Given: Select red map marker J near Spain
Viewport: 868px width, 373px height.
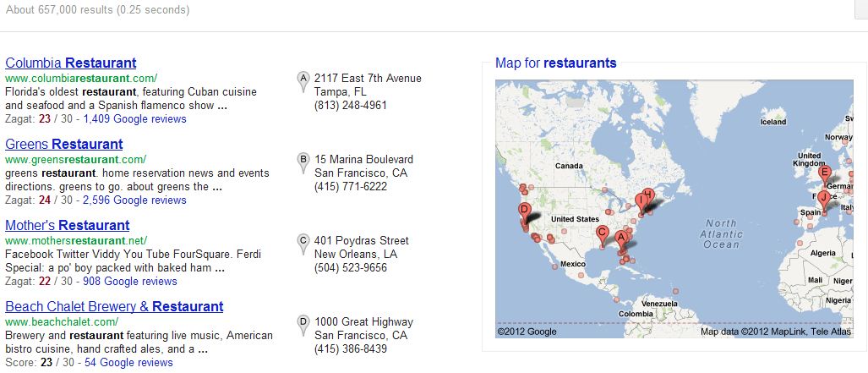Looking at the screenshot, I should point(823,197).
